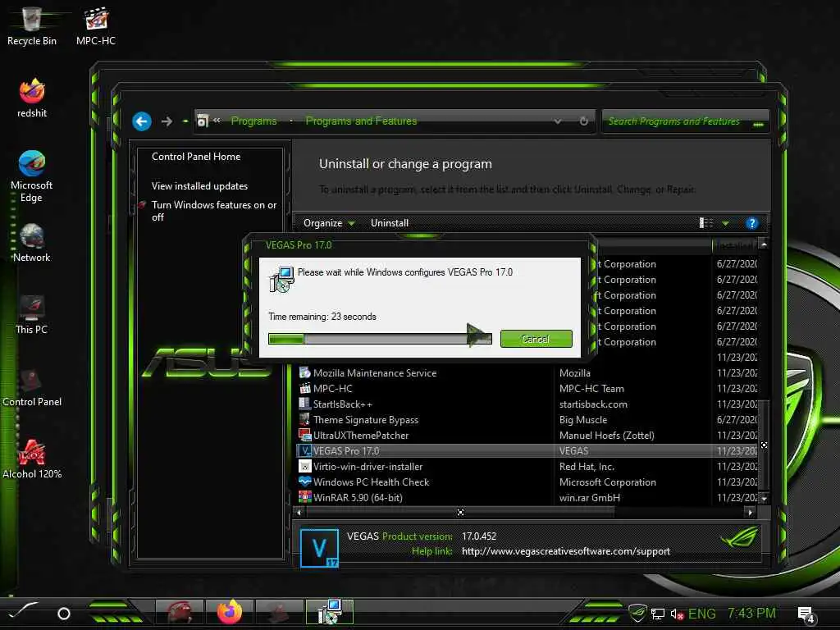This screenshot has width=840, height=630.
Task: Click the change view icon in toolbar
Action: tap(706, 223)
